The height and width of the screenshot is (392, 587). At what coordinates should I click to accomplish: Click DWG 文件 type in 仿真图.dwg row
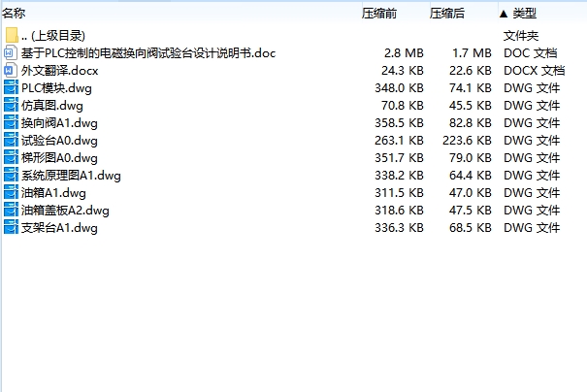click(x=532, y=106)
